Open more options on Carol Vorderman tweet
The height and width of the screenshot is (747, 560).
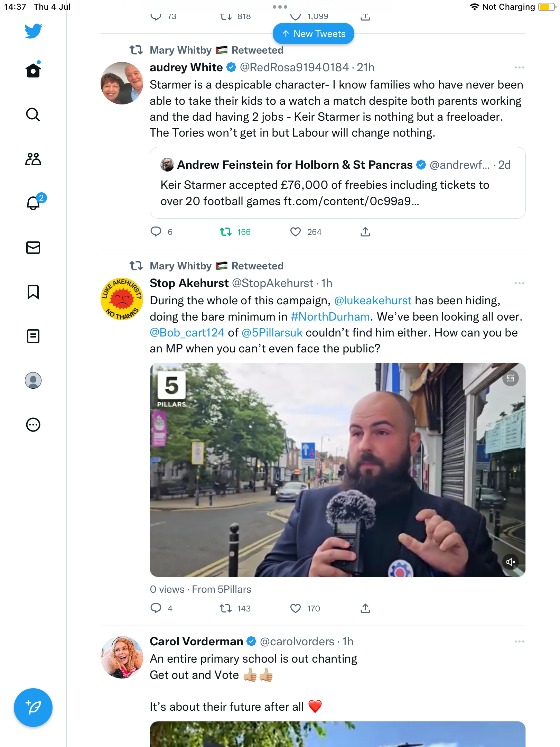[x=519, y=642]
